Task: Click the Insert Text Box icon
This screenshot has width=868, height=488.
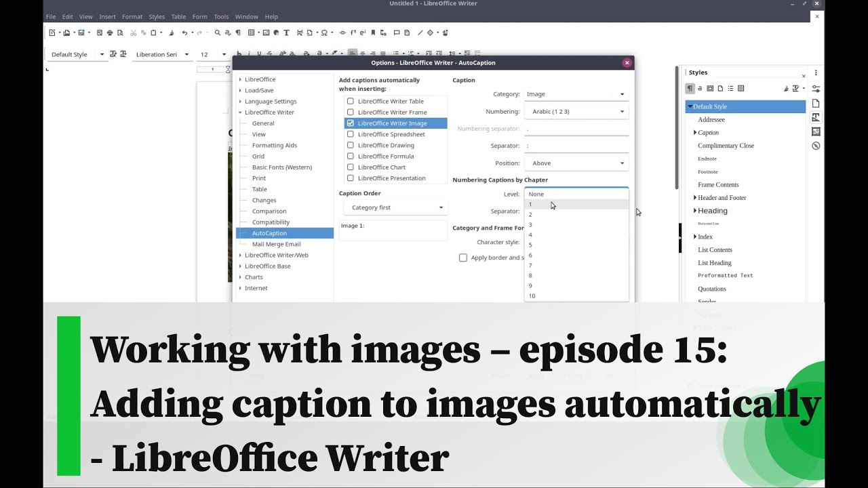Action: pyautogui.click(x=286, y=33)
